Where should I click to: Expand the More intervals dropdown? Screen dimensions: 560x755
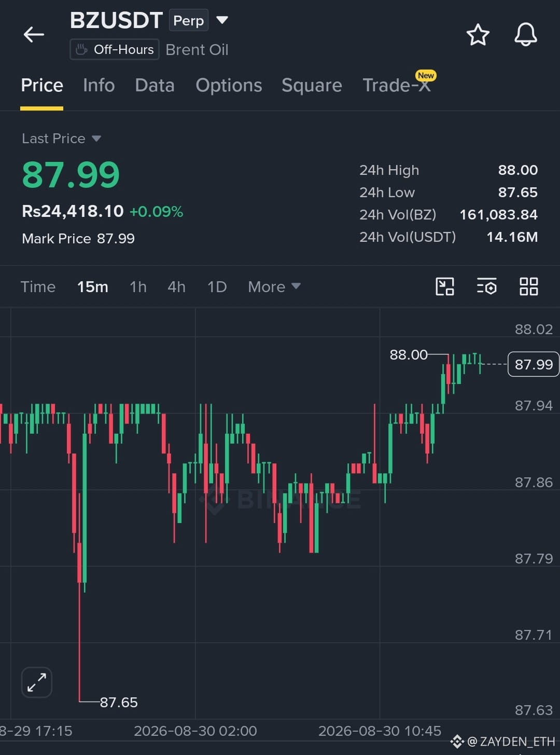coord(274,286)
